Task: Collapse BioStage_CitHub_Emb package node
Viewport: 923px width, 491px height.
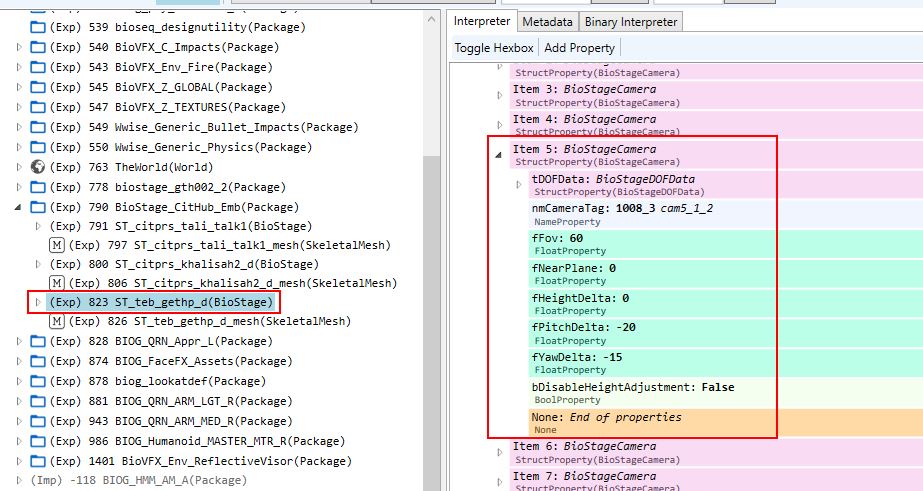Action: pos(18,207)
